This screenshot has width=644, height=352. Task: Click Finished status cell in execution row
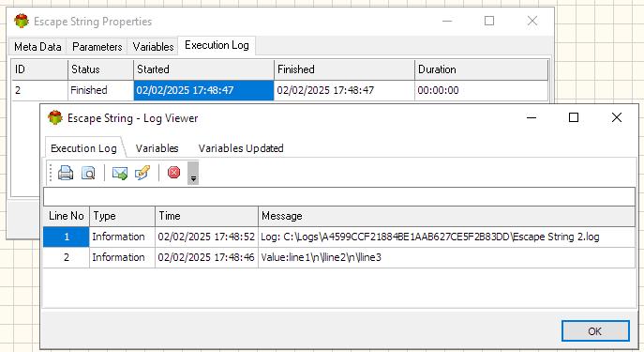click(x=100, y=90)
